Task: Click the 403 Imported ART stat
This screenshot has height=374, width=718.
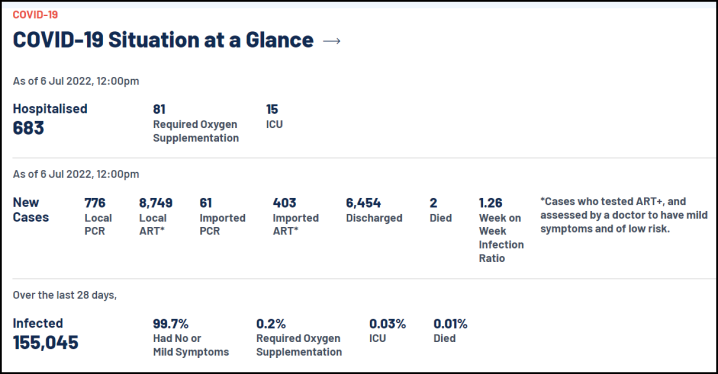Action: pyautogui.click(x=295, y=217)
